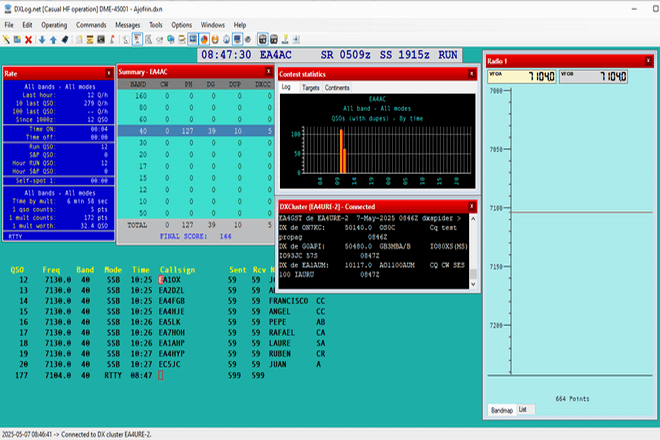
Task: Select the 40 band row in Summary
Action: pos(195,131)
